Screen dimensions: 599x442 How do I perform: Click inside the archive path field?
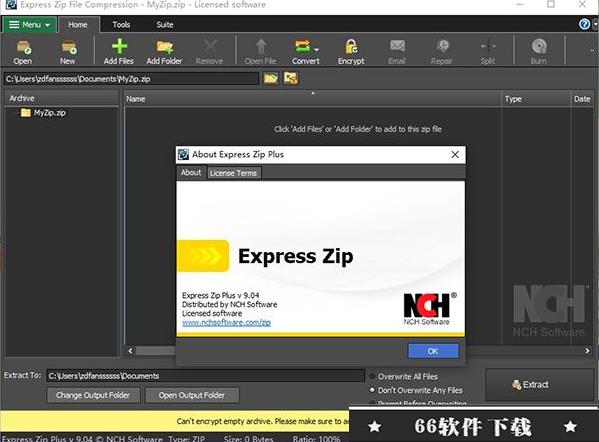tap(131, 79)
